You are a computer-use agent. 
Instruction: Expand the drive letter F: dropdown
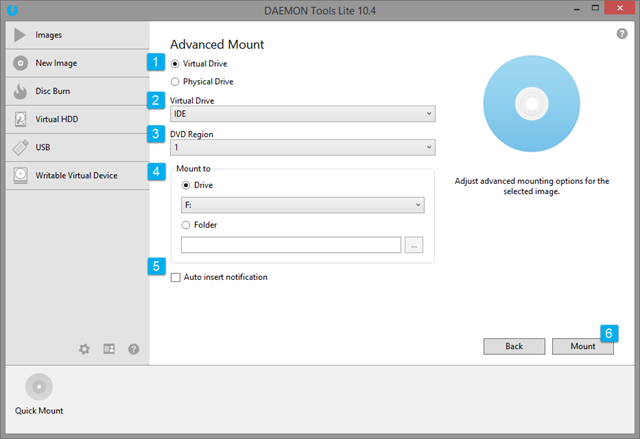303,205
